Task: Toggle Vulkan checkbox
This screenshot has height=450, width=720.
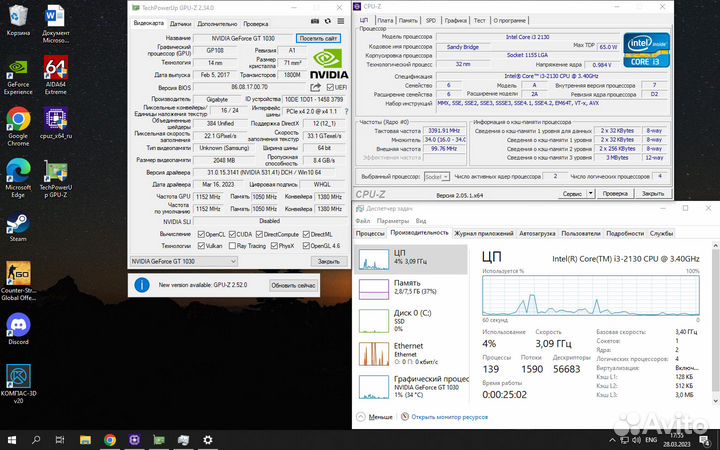Action: point(201,246)
